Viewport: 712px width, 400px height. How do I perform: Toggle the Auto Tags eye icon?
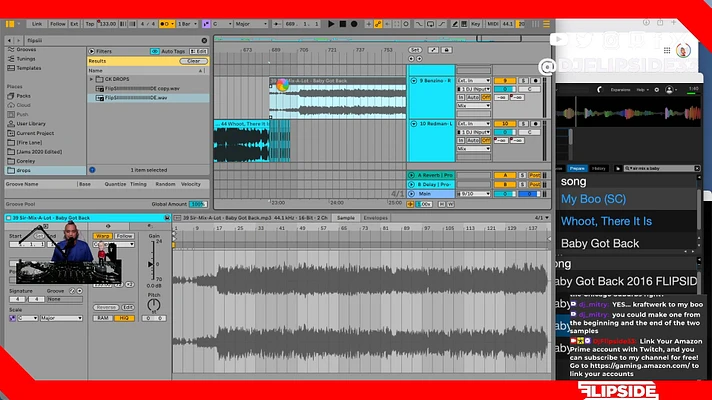tap(155, 51)
